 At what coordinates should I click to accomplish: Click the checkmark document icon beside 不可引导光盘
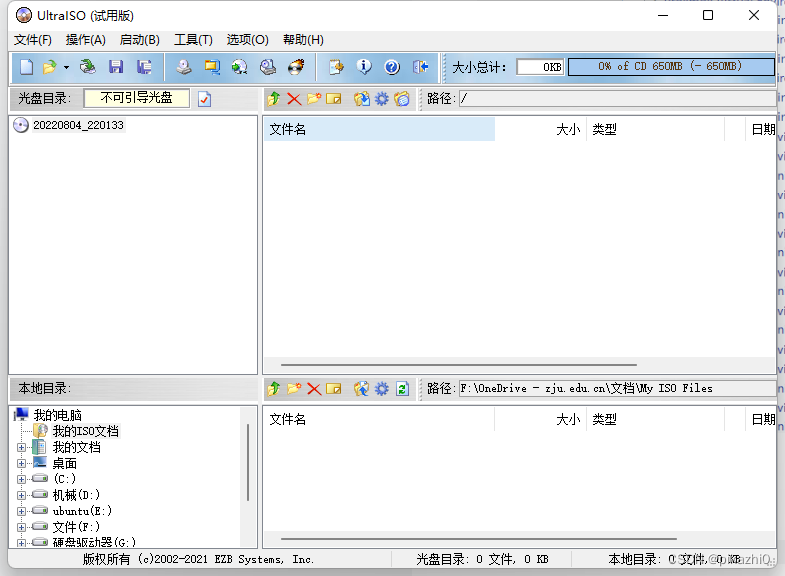204,99
